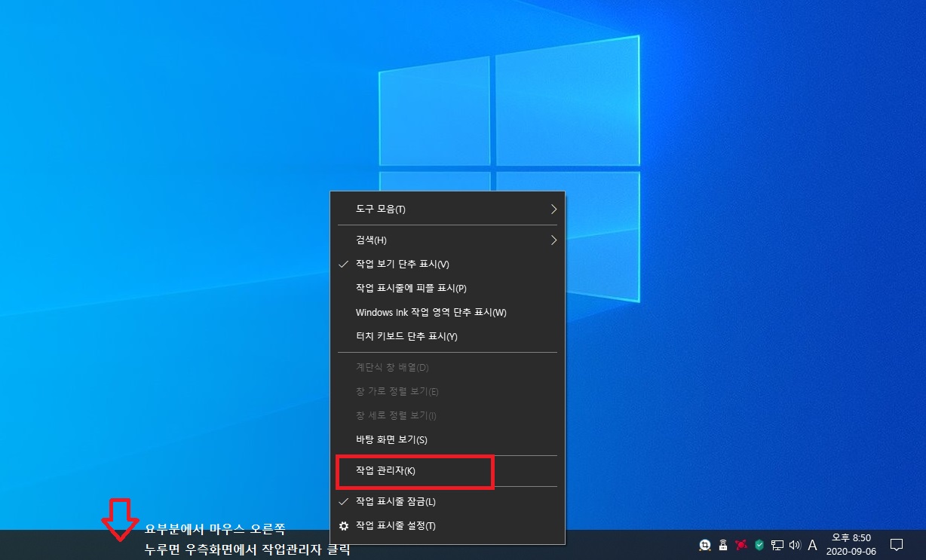This screenshot has width=926, height=560.
Task: Select 터치 키보드 단추 표시(Y)
Action: pyautogui.click(x=448, y=336)
